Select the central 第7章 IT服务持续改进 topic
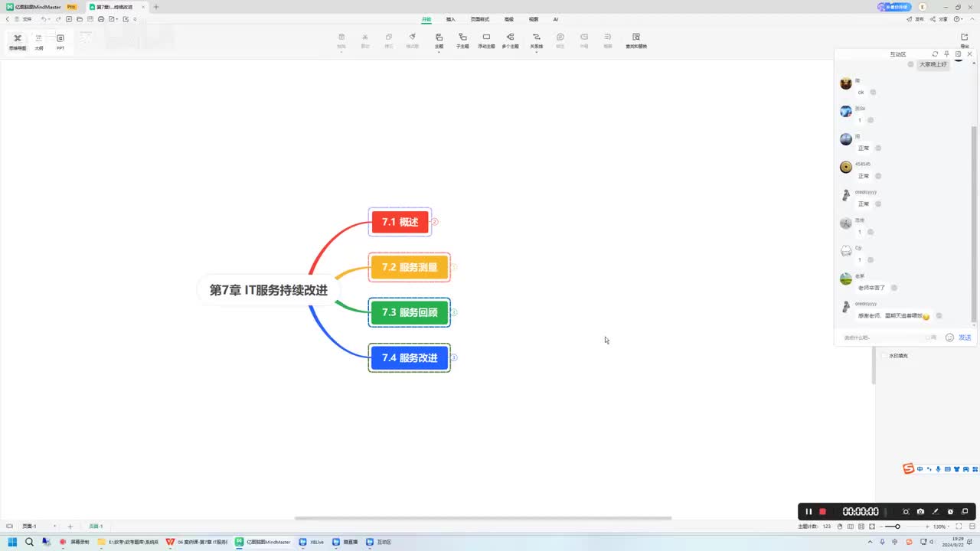Viewport: 980px width, 551px height. click(x=269, y=290)
